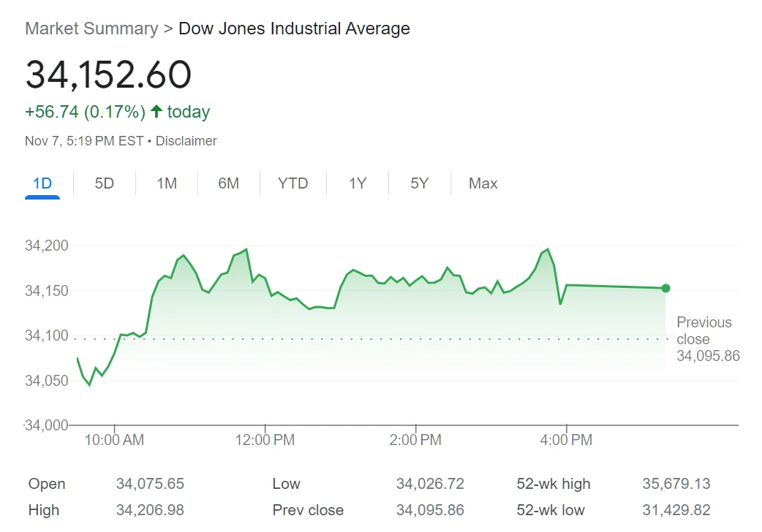Click the Dow Jones Industrial Average title link
This screenshot has height=532, width=762.
(294, 28)
